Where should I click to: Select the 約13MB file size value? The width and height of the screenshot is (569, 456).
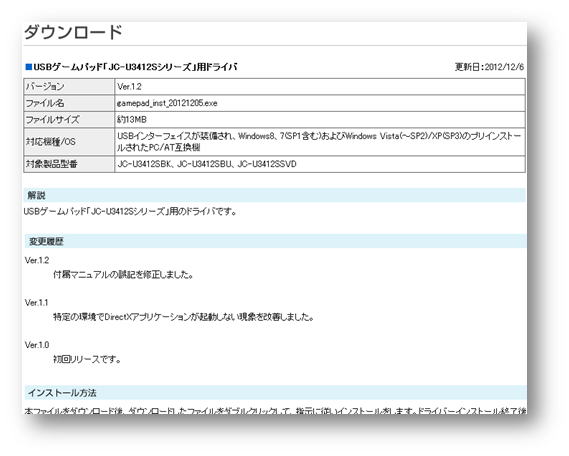point(132,120)
